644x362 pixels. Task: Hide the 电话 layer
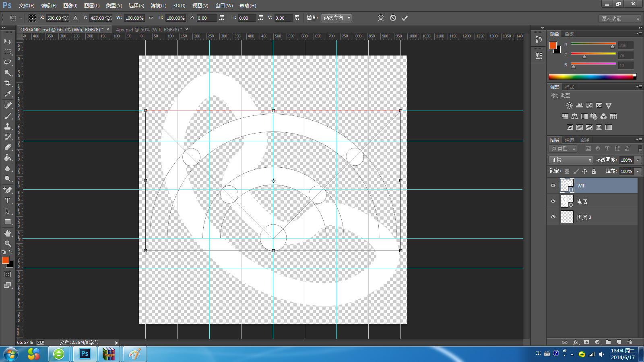pyautogui.click(x=553, y=201)
